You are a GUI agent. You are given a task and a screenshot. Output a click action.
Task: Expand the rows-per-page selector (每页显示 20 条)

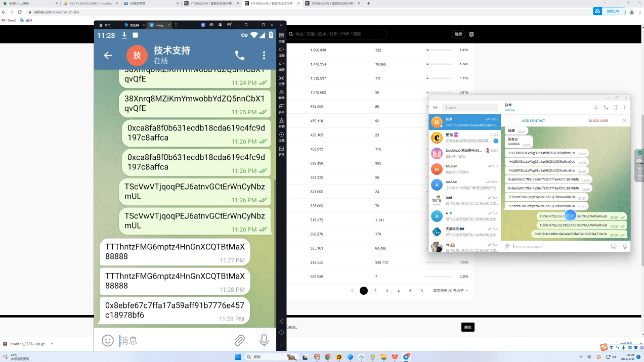pyautogui.click(x=450, y=291)
